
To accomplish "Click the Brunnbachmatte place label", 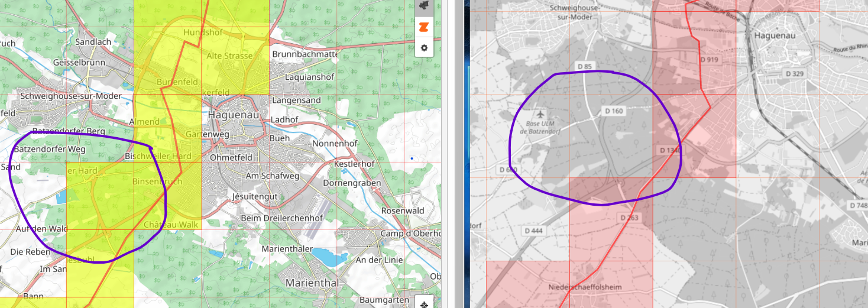I will click(x=305, y=54).
